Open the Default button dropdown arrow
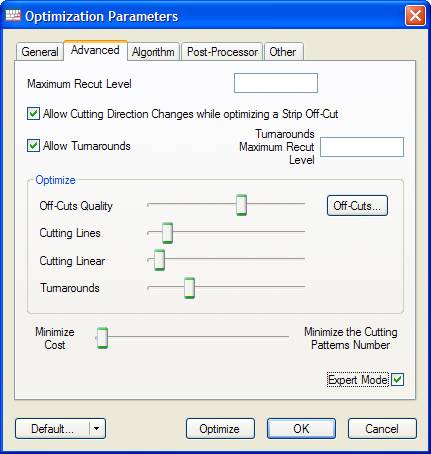Screen dimensions: 431x454 pyautogui.click(x=97, y=428)
